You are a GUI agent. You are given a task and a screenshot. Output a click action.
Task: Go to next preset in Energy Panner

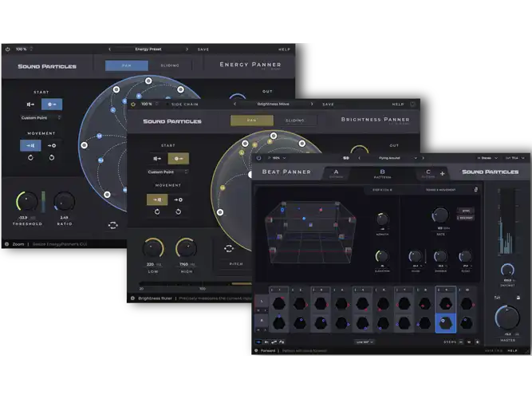(x=187, y=49)
